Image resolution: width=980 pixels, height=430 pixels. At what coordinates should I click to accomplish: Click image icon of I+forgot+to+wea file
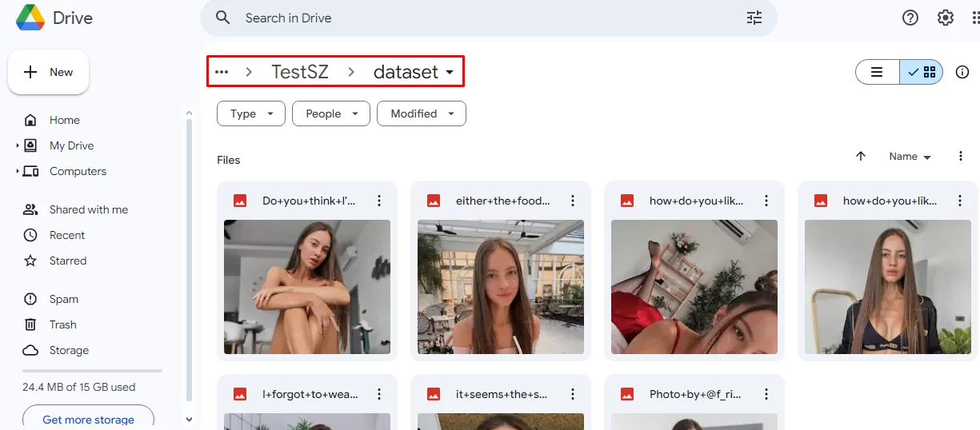[x=240, y=394]
